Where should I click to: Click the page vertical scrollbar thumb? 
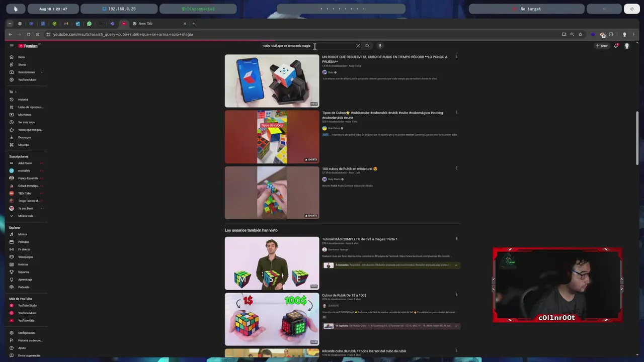637,138
